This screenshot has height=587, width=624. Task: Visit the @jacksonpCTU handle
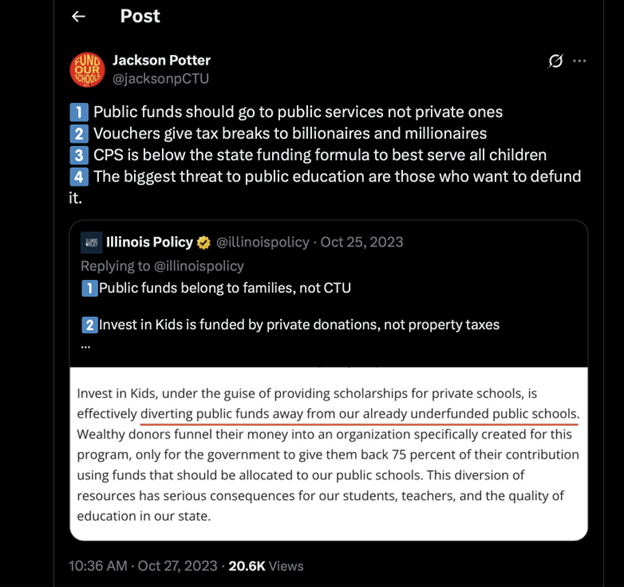click(x=160, y=78)
